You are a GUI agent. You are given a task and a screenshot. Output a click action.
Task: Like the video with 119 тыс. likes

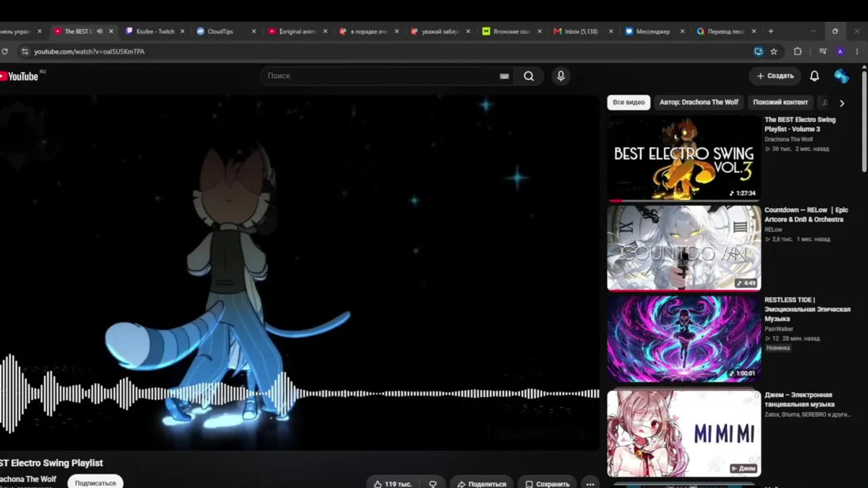click(x=393, y=484)
